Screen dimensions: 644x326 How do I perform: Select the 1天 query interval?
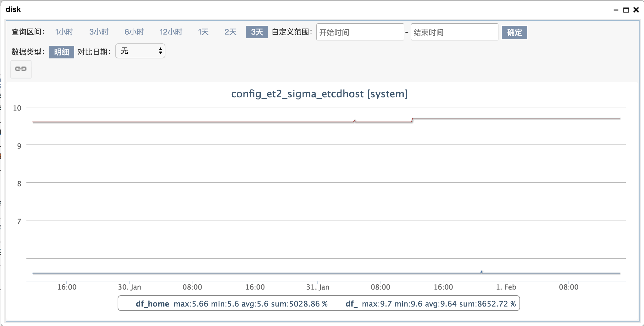coord(203,32)
